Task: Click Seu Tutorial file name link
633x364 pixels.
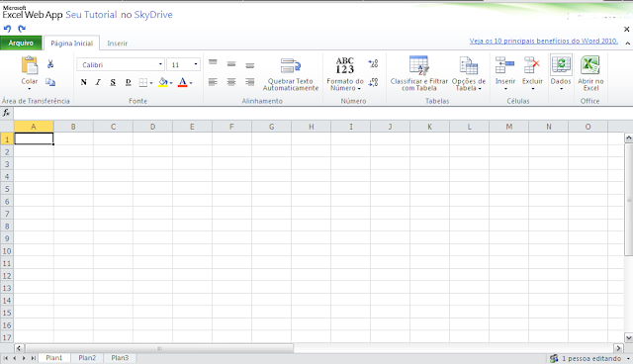Action: tap(91, 15)
